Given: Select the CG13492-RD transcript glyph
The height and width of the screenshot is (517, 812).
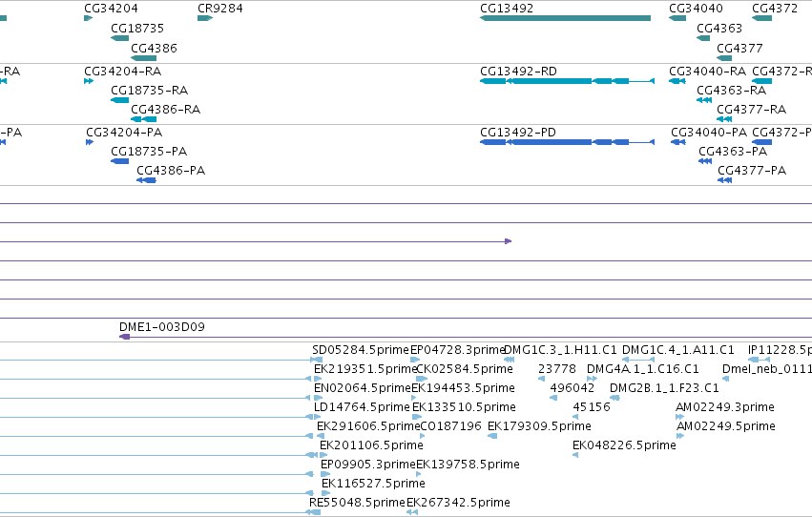Looking at the screenshot, I should [567, 81].
